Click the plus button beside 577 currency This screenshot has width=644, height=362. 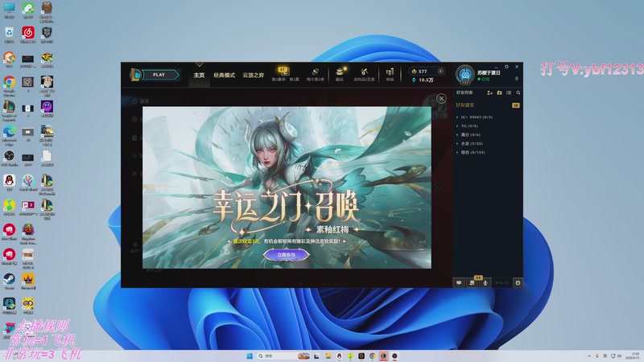[440, 71]
